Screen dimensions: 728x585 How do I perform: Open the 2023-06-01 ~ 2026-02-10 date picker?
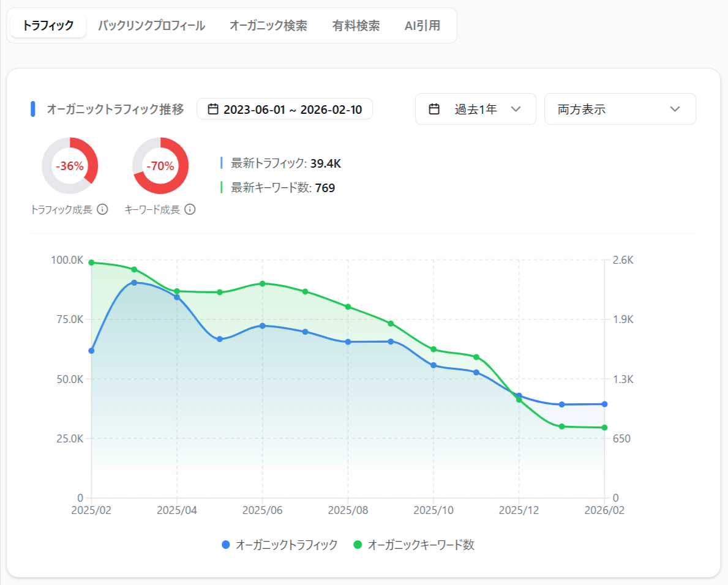(x=285, y=108)
